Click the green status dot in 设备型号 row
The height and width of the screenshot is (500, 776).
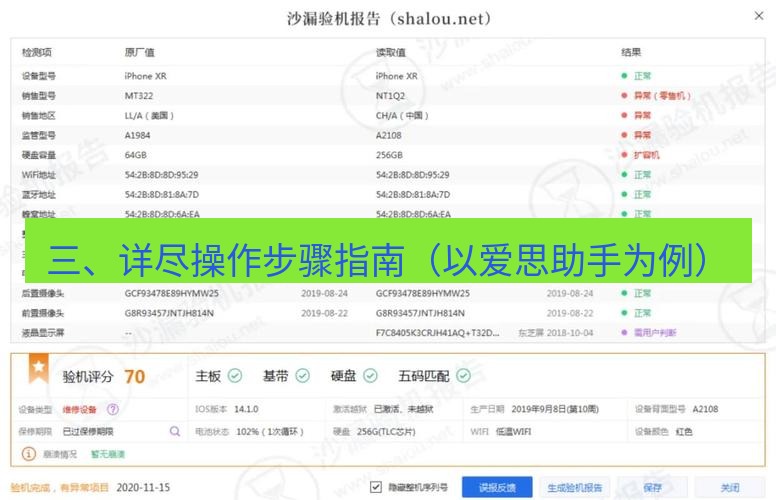(x=624, y=76)
